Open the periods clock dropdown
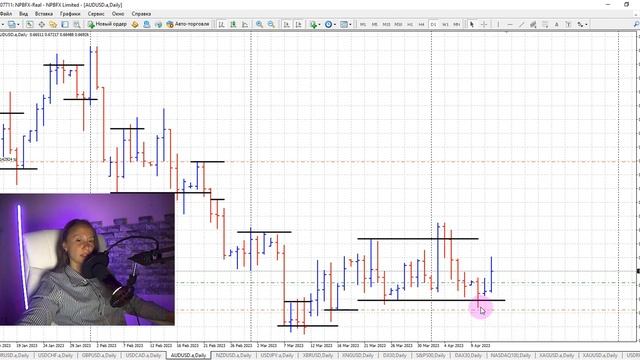The height and width of the screenshot is (360, 640). (x=330, y=24)
